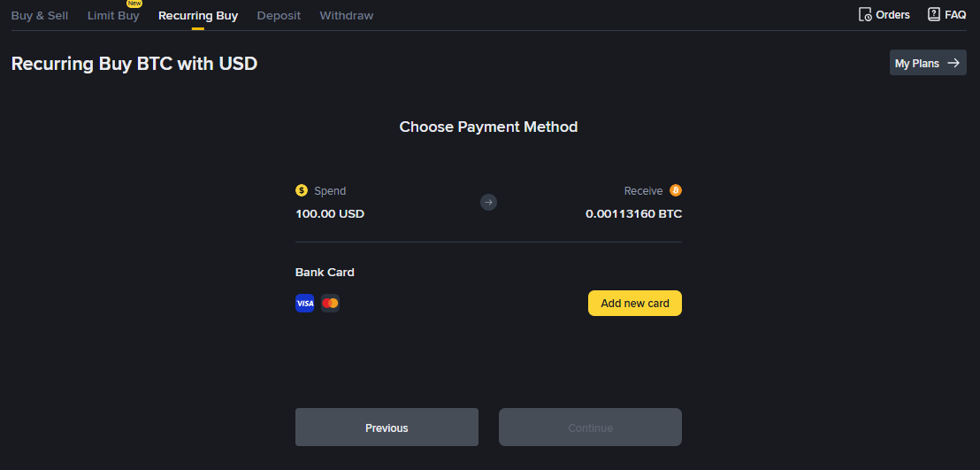Go to the Deposit tab
Screen dimensions: 980x470
279,16
